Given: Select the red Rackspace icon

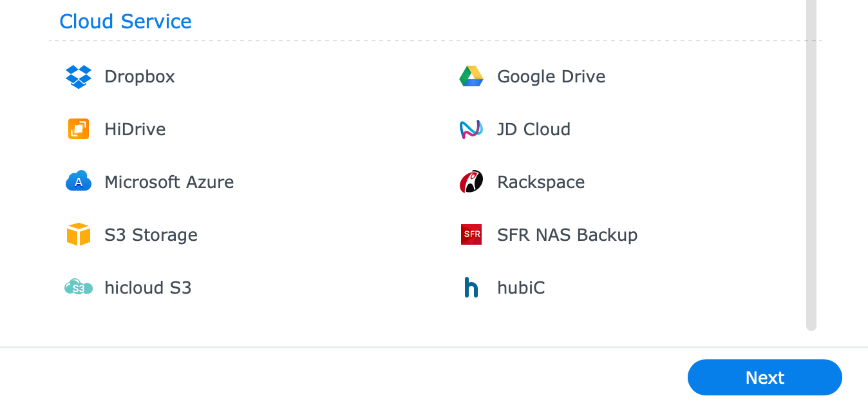Looking at the screenshot, I should click(471, 182).
